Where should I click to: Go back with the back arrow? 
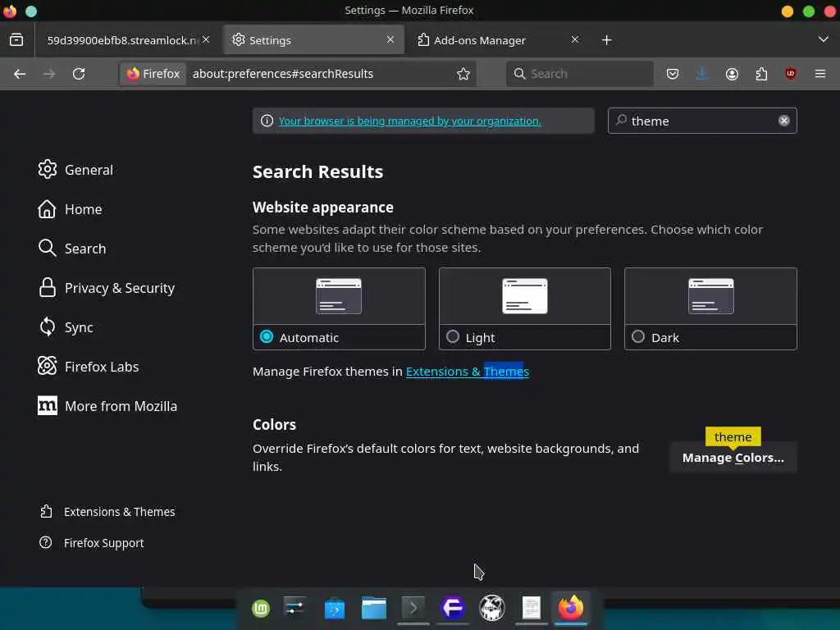coord(20,74)
